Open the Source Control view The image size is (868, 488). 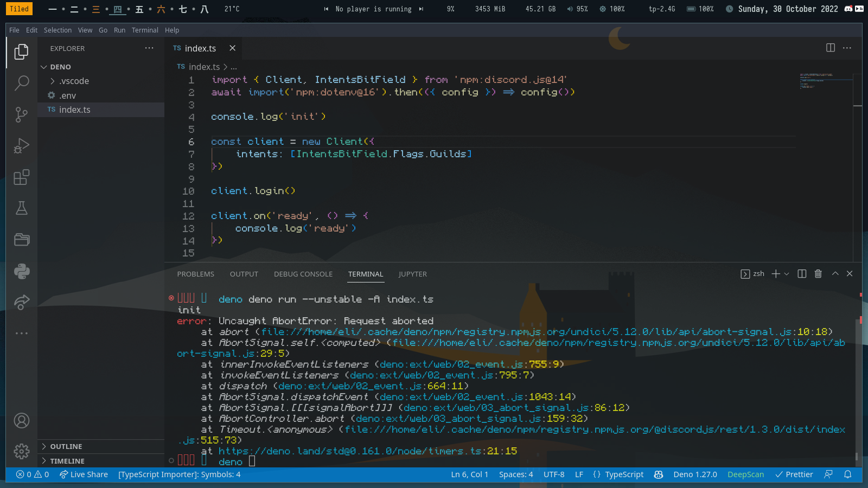(x=21, y=114)
